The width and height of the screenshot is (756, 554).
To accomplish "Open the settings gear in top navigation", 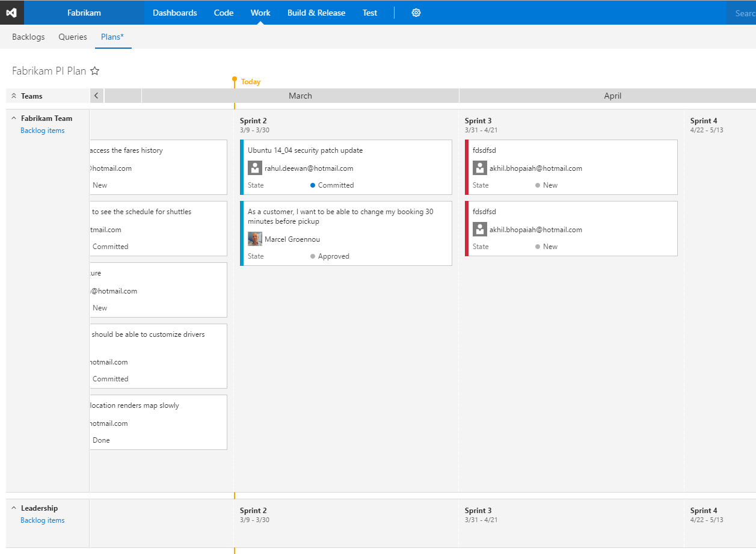I will pos(416,12).
